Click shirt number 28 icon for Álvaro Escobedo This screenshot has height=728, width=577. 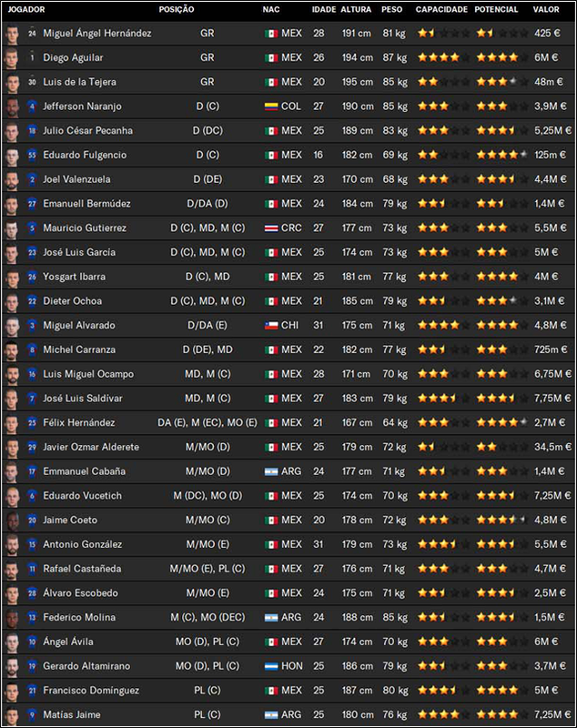pos(32,593)
